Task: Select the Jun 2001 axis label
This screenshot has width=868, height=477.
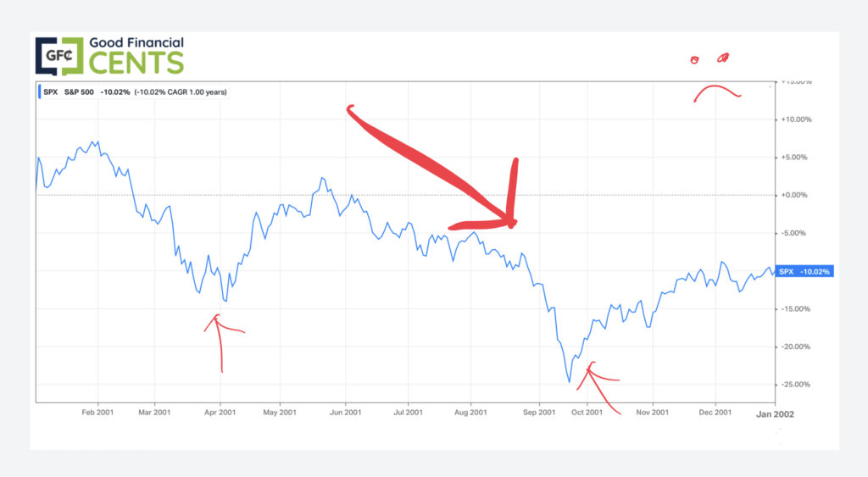Action: (x=346, y=412)
